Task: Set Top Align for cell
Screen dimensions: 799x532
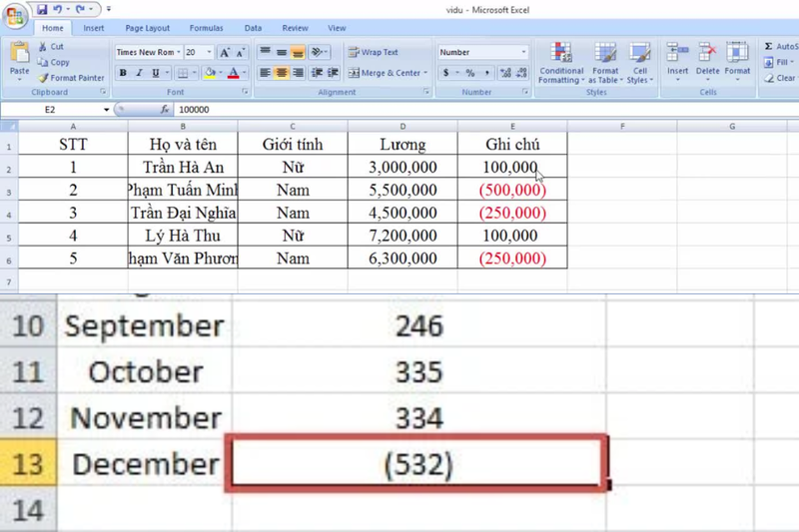Action: click(265, 52)
